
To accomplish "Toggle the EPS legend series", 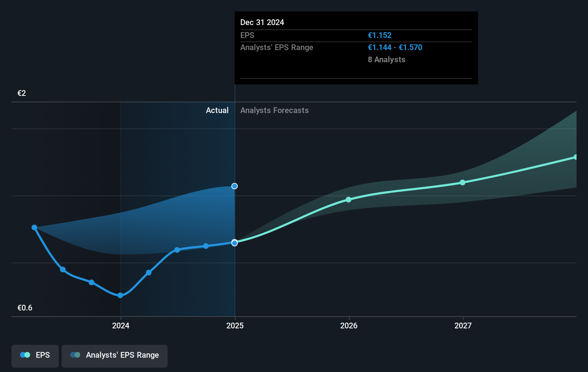I will 35,356.
